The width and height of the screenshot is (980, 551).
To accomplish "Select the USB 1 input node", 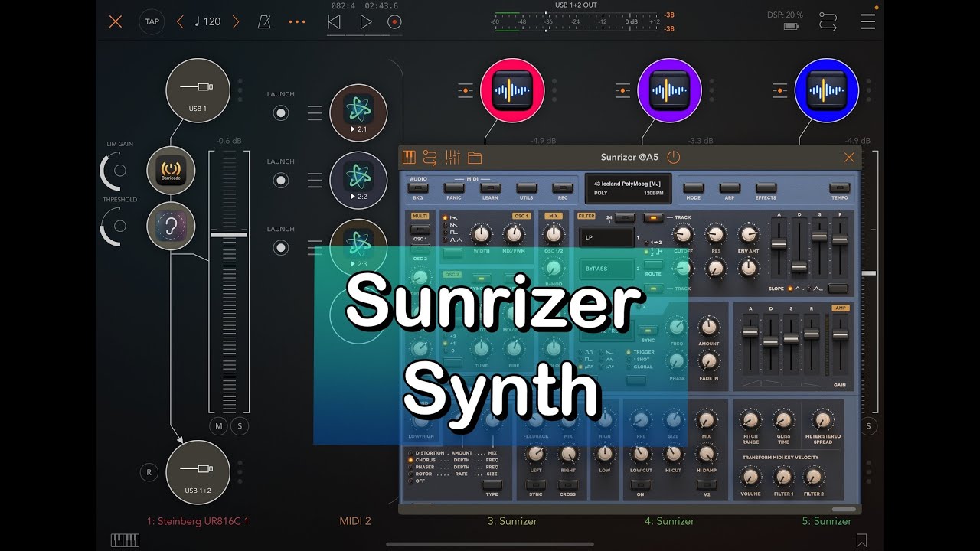I will (198, 91).
